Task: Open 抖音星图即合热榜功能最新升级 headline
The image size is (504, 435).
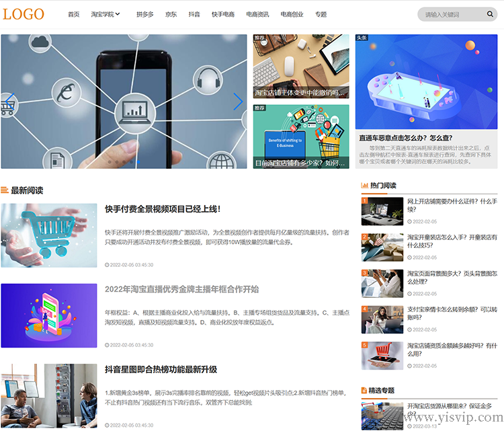Action: pyautogui.click(x=161, y=369)
